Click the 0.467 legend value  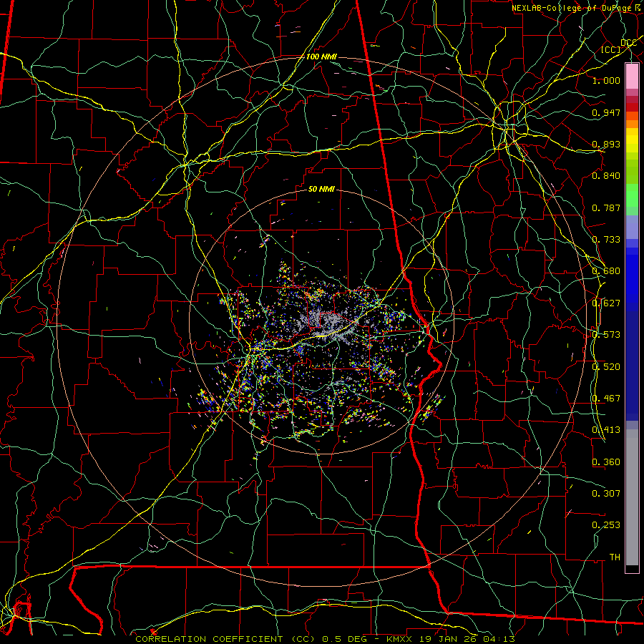[606, 399]
